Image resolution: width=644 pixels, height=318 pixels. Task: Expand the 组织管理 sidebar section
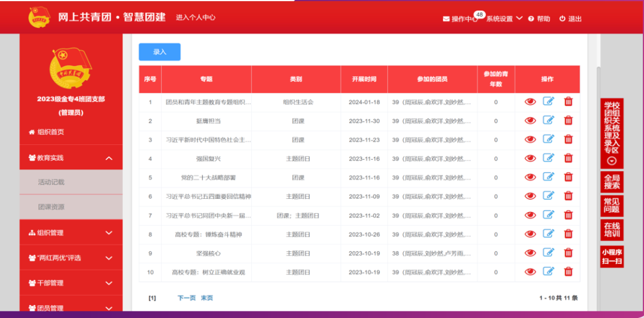[109, 233]
